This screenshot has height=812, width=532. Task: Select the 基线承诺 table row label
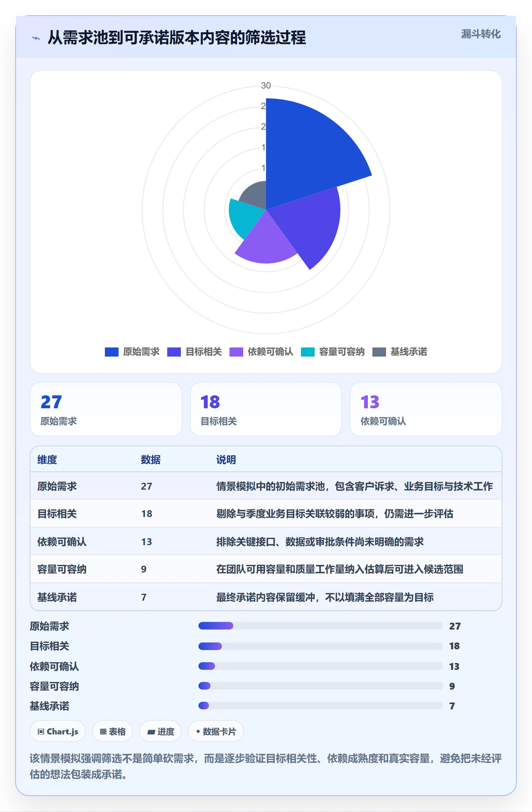click(57, 597)
